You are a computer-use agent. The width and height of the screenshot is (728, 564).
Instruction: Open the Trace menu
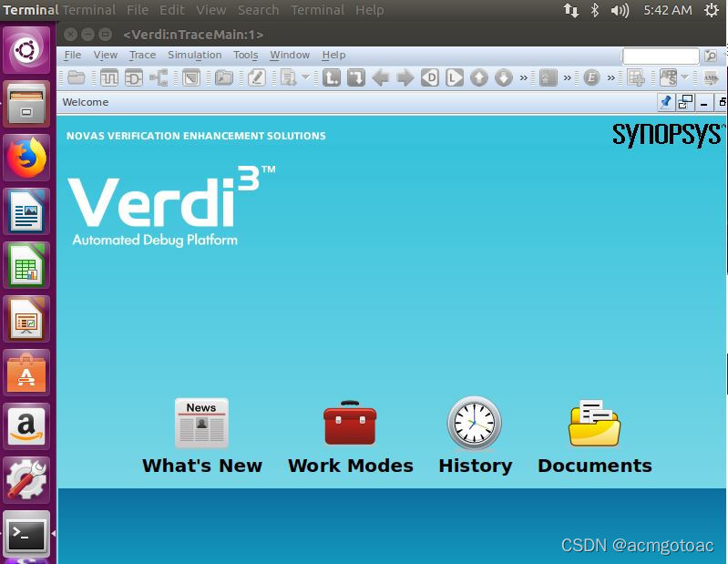pyautogui.click(x=142, y=55)
